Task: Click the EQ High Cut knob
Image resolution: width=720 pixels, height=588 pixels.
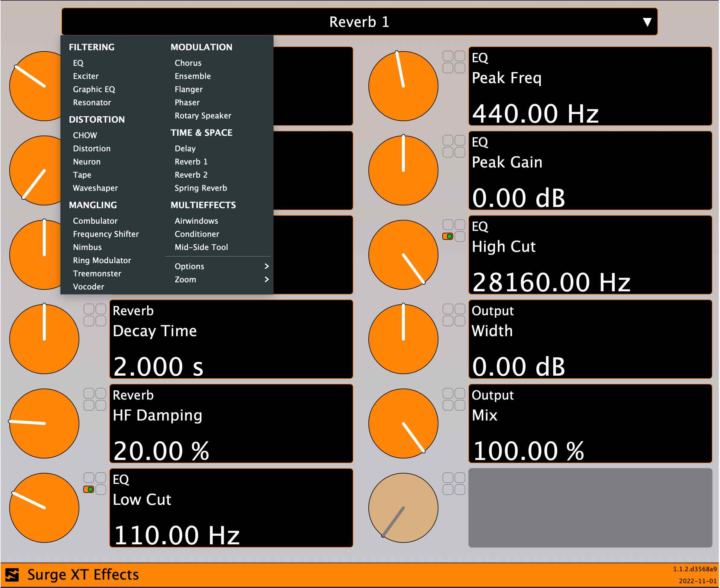Action: coord(403,255)
